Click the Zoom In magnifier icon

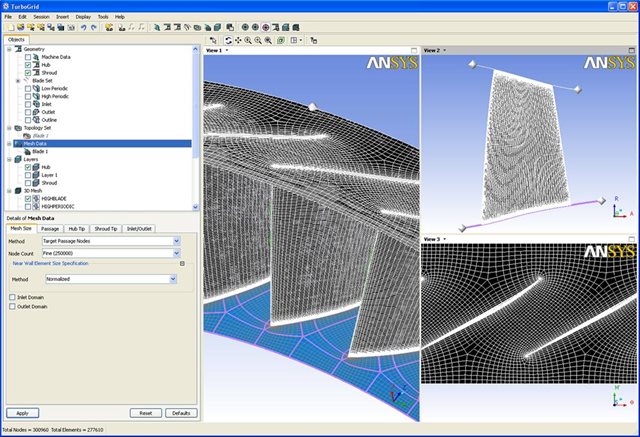tap(248, 40)
